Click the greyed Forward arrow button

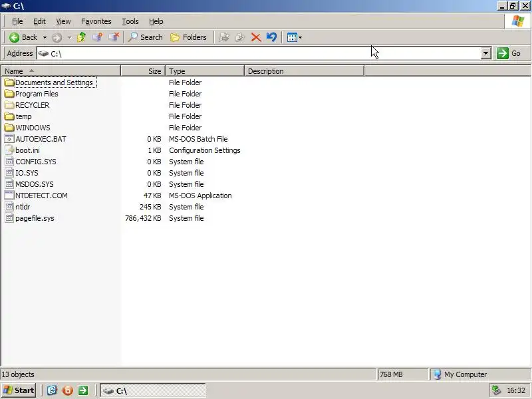[x=57, y=37]
